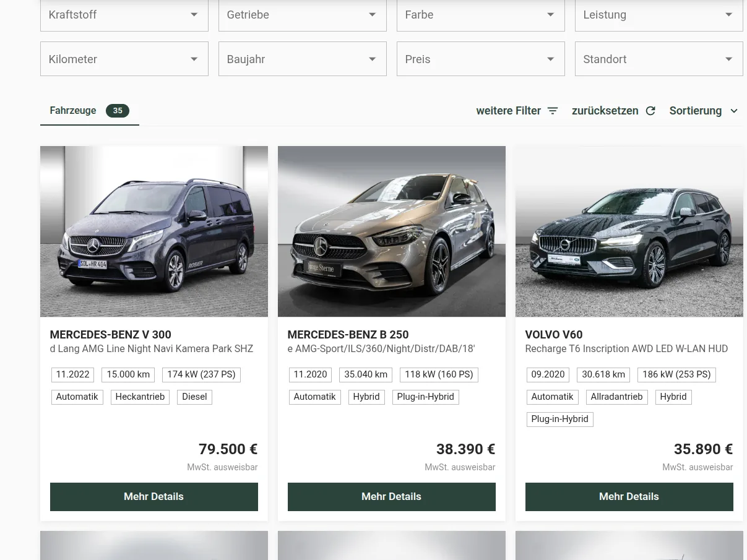The image size is (747, 560).
Task: Click the Allradantrieb tag
Action: [617, 397]
